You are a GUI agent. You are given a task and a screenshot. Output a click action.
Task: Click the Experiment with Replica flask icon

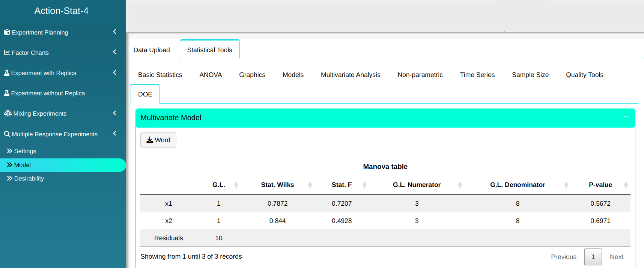click(7, 73)
